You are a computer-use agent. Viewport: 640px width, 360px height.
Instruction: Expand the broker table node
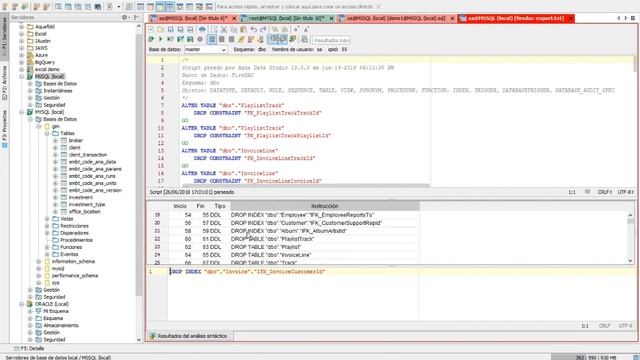55,140
